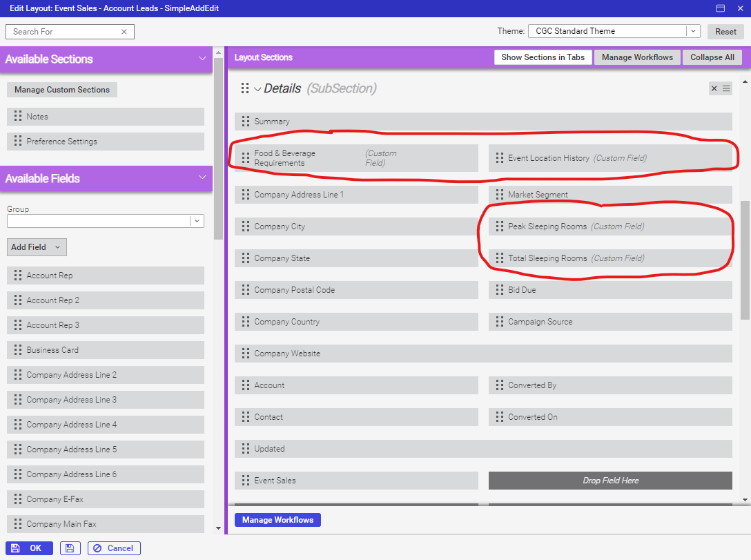The width and height of the screenshot is (751, 560).
Task: Click the layout sections vertical scrollbar thumb
Action: coord(745,260)
